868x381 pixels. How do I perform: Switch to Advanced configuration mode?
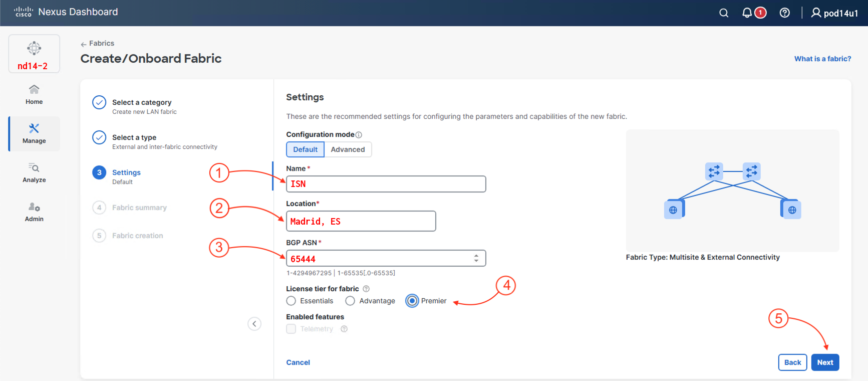[x=348, y=149]
